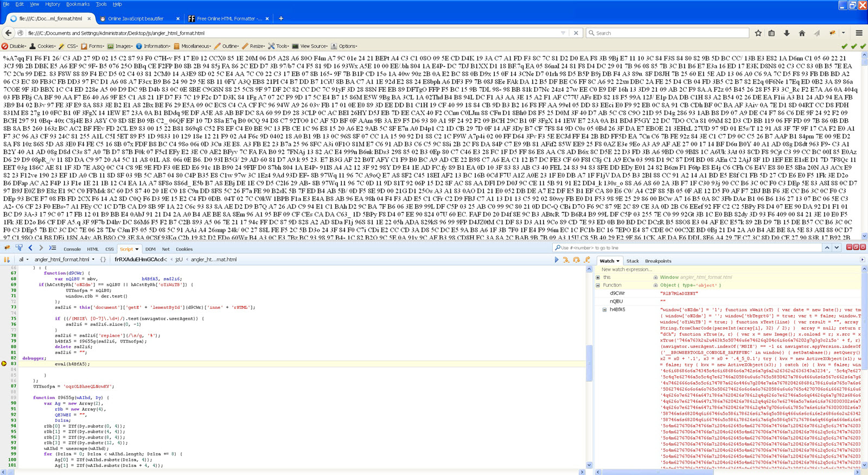Deactivate Firebug with the red power icon
The width and height of the screenshot is (868, 475).
(863, 247)
